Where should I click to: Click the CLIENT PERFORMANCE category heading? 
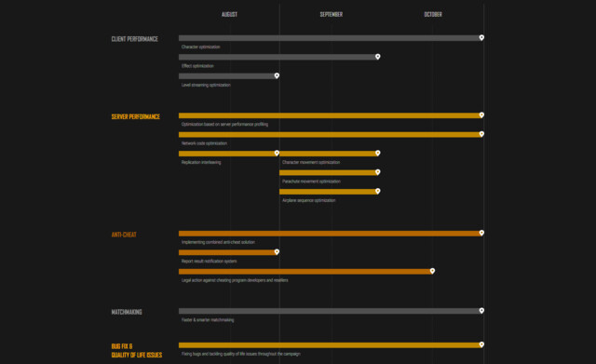(134, 39)
